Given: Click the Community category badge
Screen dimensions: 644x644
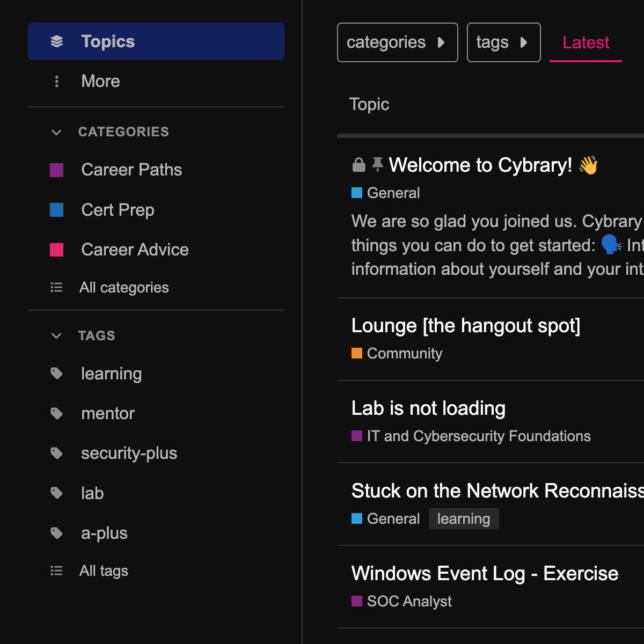Looking at the screenshot, I should (x=397, y=353).
